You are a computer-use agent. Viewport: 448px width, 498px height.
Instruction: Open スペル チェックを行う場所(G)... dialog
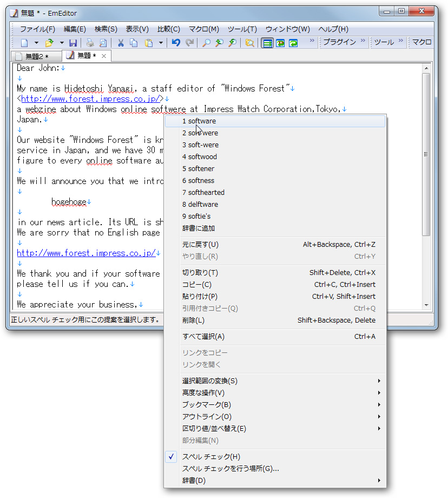point(275,469)
